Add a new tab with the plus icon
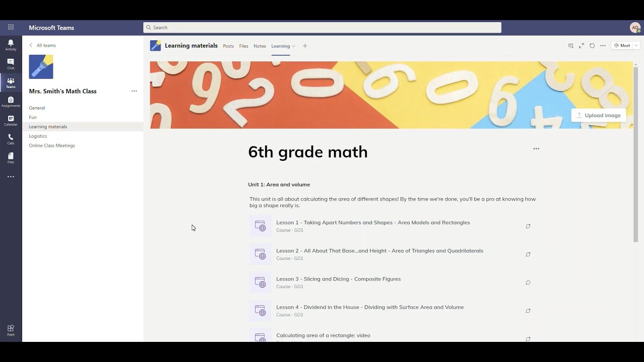This screenshot has width=644, height=362. pos(305,46)
